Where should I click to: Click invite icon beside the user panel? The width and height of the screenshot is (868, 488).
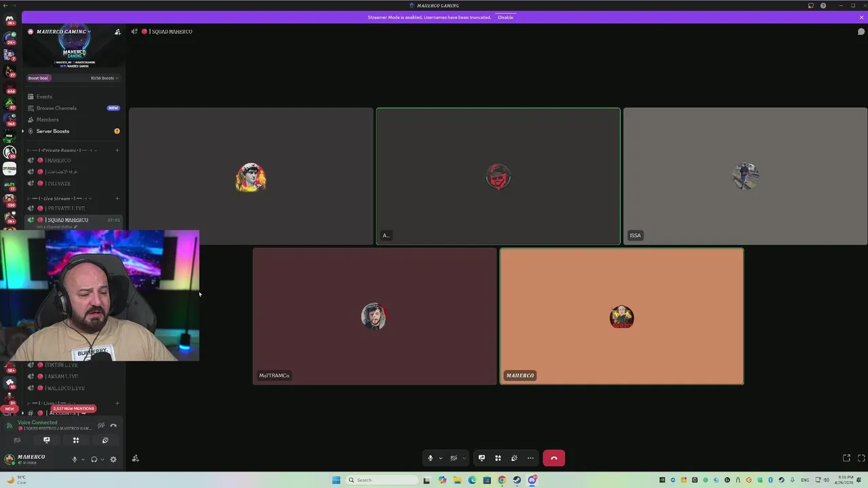point(135,459)
